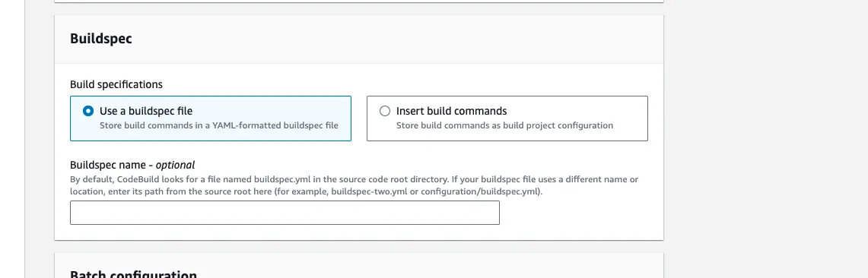Viewport: 868px width, 278px height.
Task: Focus the Buildspec name text field
Action: pyautogui.click(x=285, y=213)
